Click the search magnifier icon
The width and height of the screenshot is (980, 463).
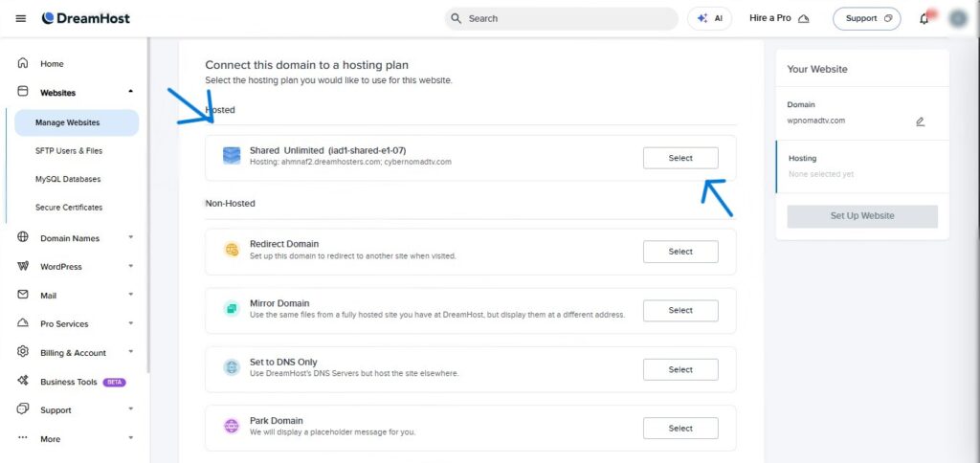tap(457, 19)
